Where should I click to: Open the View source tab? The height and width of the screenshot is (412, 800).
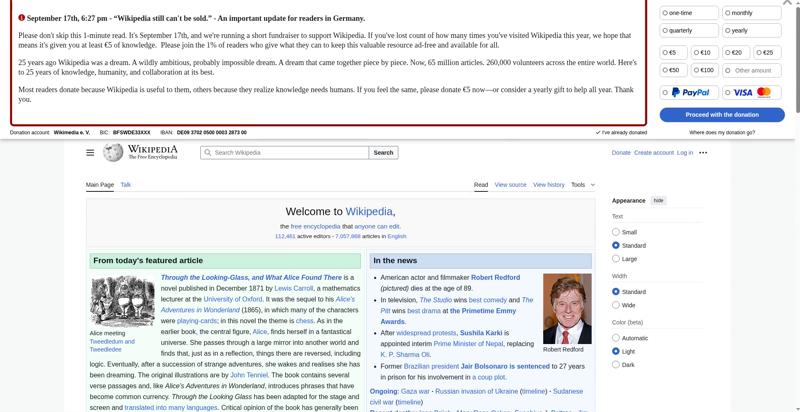[510, 185]
